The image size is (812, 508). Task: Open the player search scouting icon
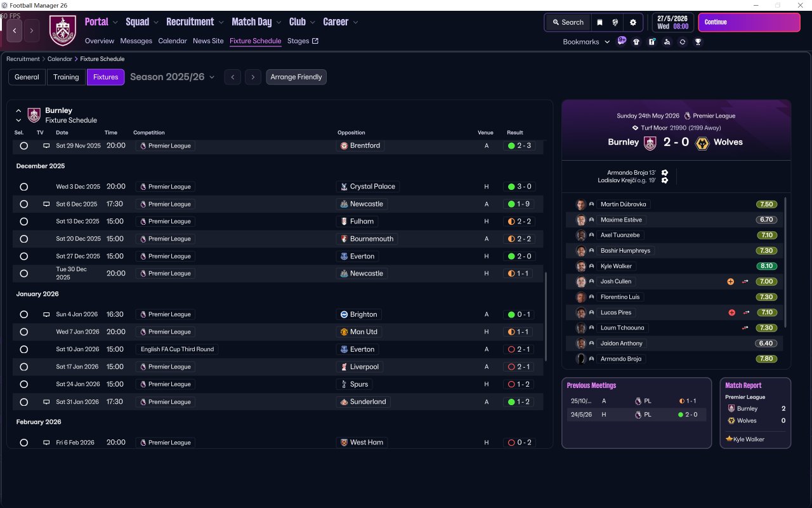click(x=667, y=42)
